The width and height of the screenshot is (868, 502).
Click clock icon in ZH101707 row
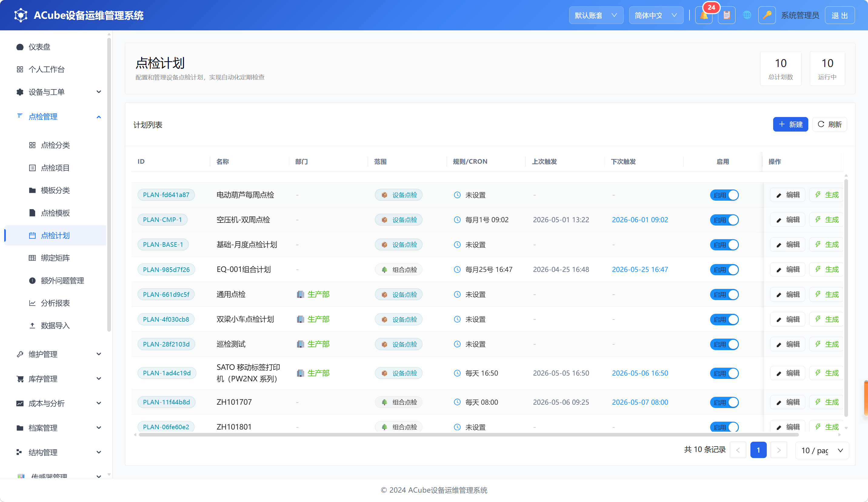[x=457, y=402]
